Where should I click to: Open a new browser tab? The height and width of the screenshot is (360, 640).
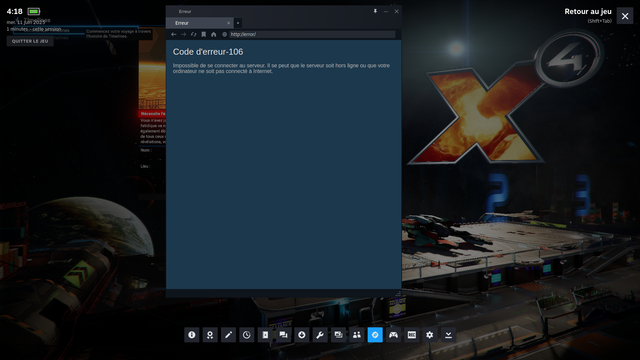pos(238,23)
